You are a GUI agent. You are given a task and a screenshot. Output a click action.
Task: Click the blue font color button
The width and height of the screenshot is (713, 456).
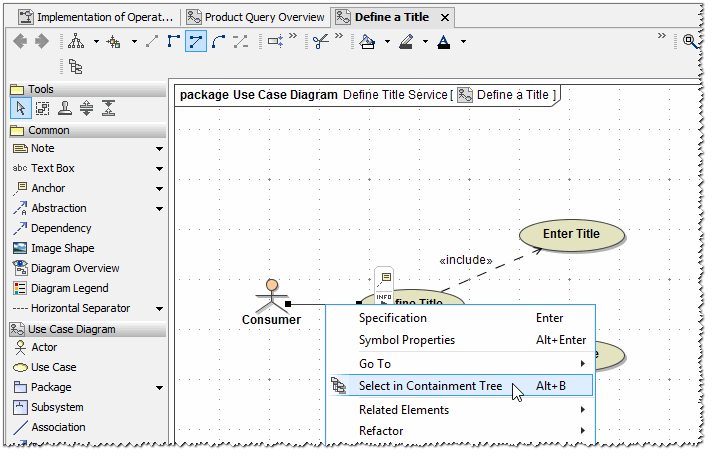[443, 41]
